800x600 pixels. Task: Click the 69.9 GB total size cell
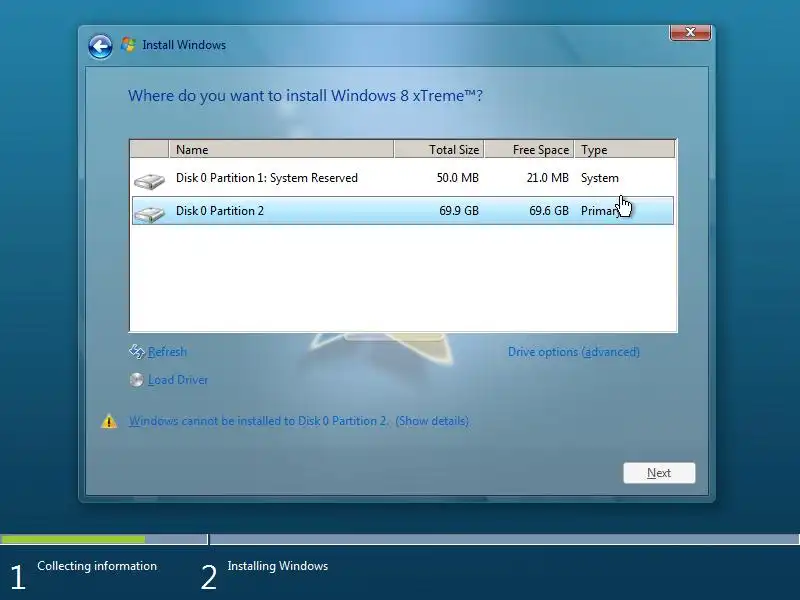click(x=459, y=211)
